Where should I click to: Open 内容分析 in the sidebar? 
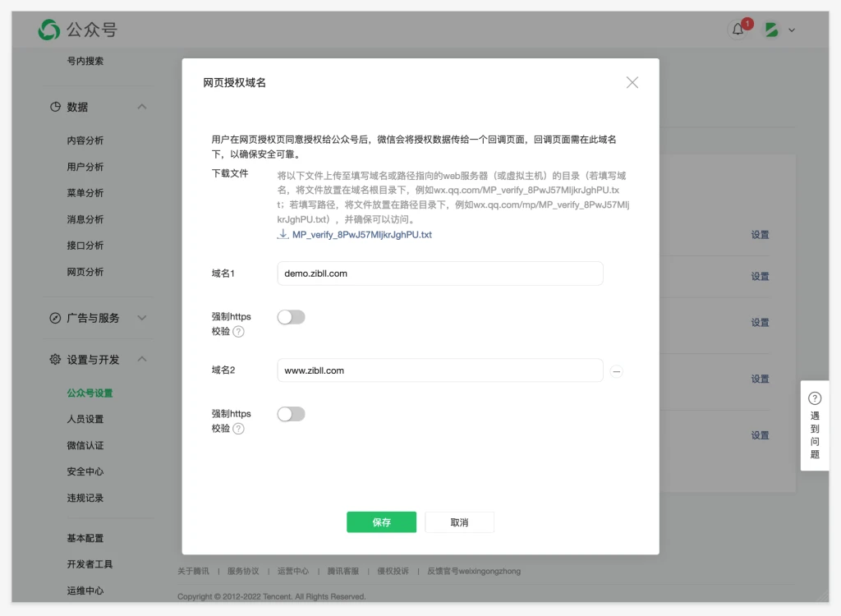point(85,140)
